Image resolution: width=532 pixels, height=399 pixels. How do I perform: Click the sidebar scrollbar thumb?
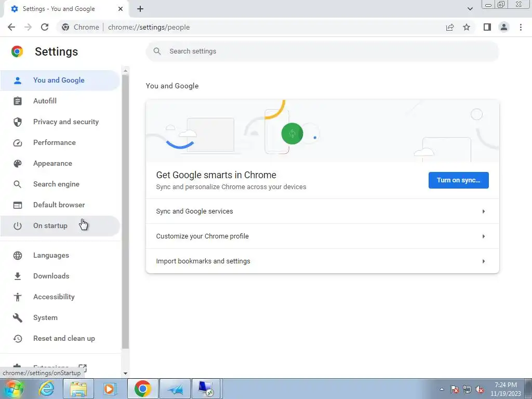[125, 212]
